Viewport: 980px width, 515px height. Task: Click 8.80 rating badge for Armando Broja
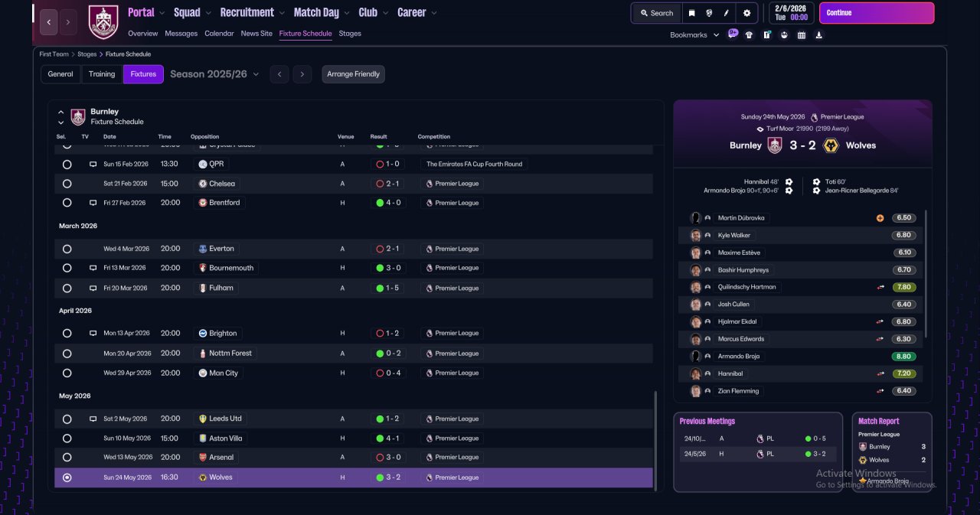[x=903, y=357]
